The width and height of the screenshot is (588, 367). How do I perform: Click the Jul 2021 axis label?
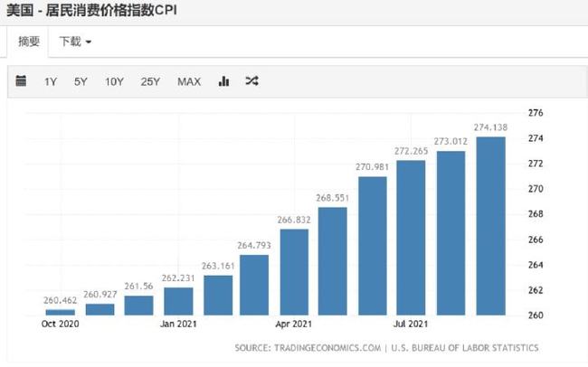tap(411, 324)
